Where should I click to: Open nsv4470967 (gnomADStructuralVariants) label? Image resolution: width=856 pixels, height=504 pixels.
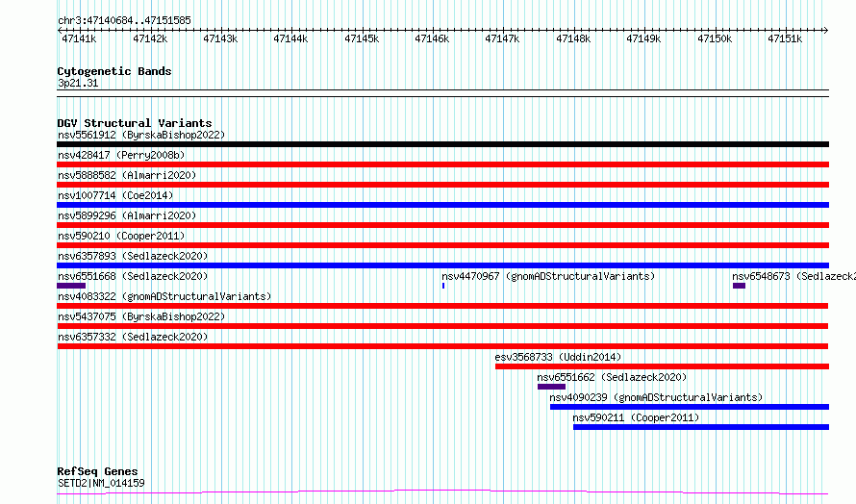(x=548, y=276)
